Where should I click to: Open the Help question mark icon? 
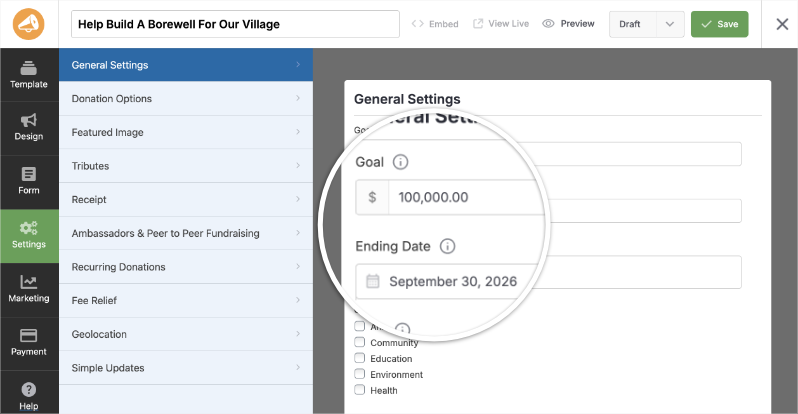(28, 390)
